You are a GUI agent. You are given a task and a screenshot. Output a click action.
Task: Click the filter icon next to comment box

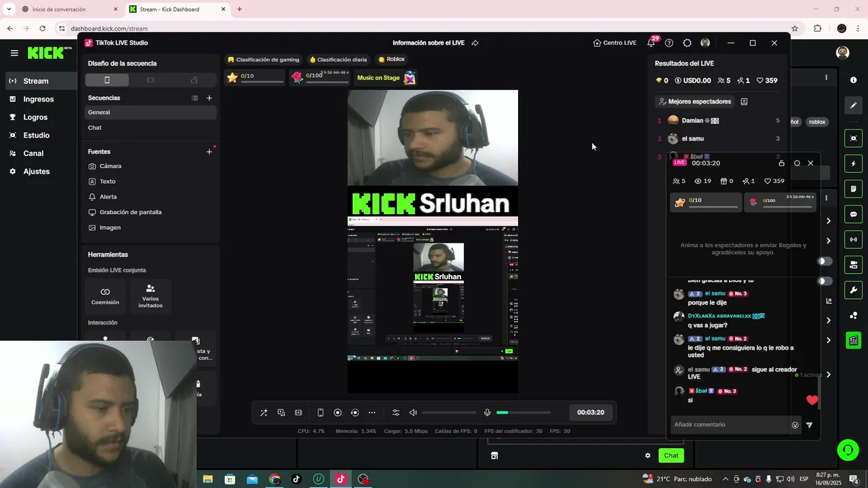809,426
